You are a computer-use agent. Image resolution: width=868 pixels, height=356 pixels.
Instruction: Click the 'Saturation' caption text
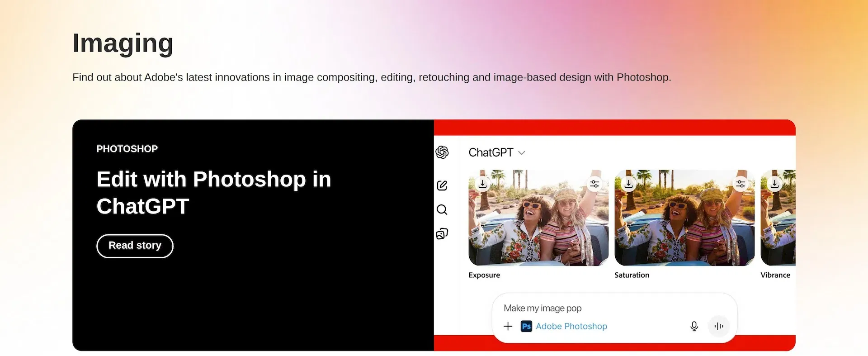coord(632,275)
